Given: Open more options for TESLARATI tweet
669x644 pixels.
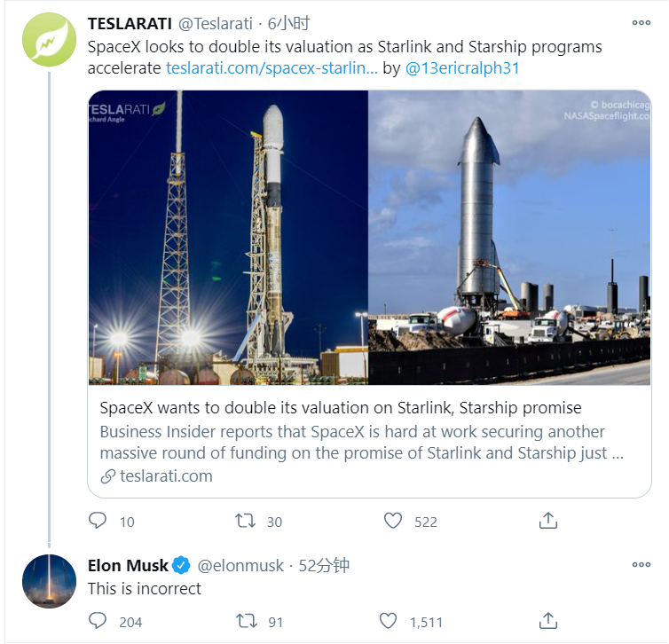Looking at the screenshot, I should pos(641,23).
